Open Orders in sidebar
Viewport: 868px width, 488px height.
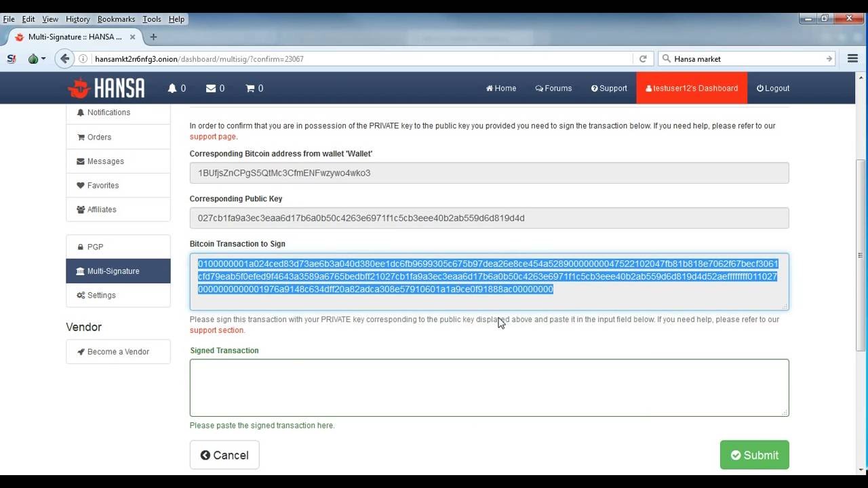tap(118, 137)
